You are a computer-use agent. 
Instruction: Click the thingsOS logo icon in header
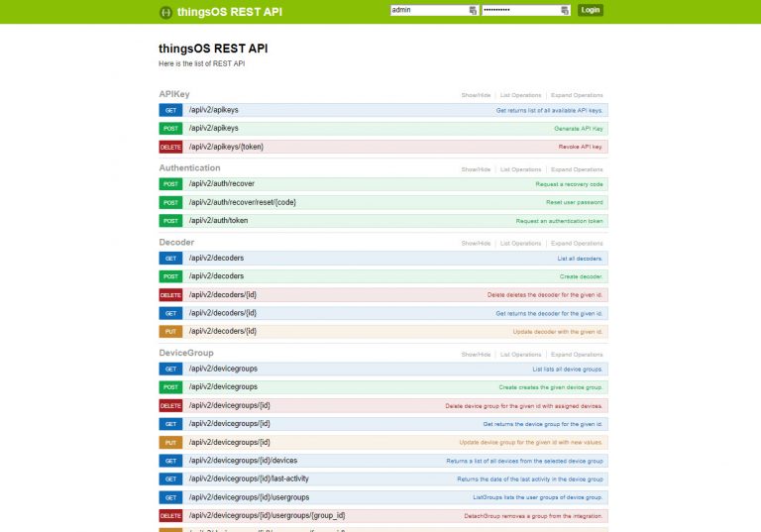[166, 13]
